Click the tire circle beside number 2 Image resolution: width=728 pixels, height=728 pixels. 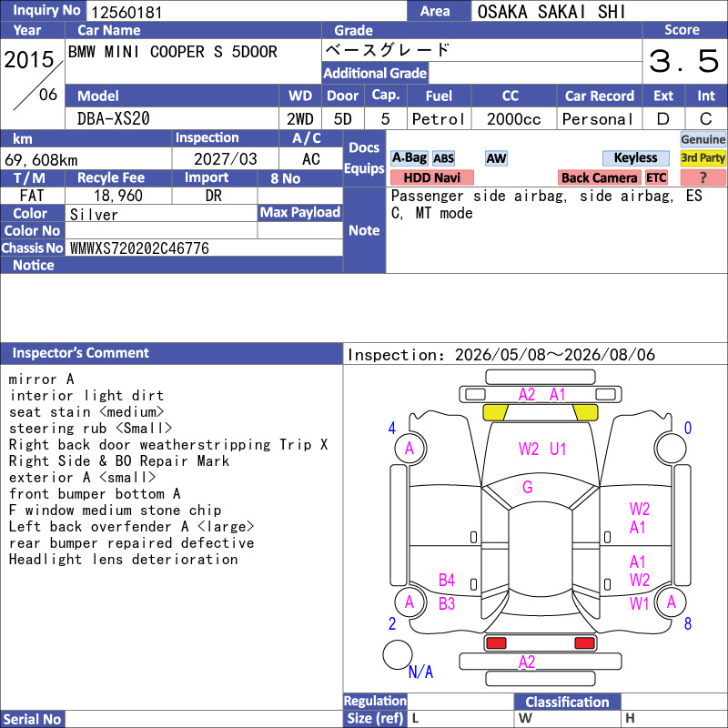click(x=410, y=602)
